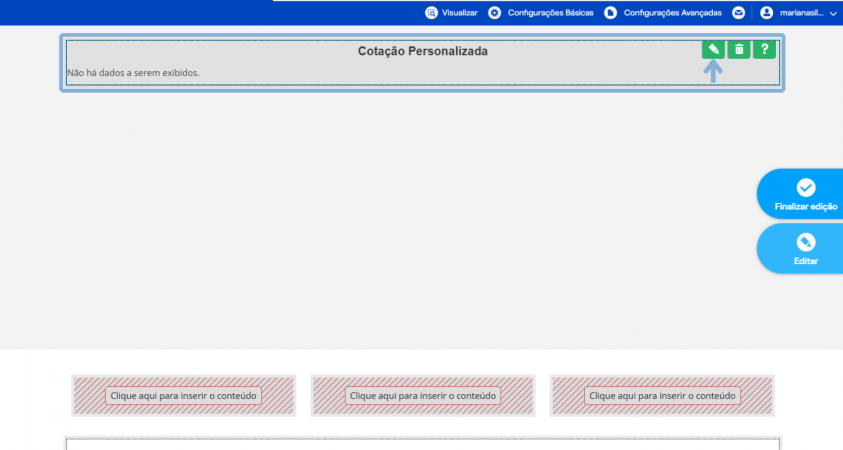The width and height of the screenshot is (843, 450).
Task: Click the user avatar icon
Action: tap(767, 13)
